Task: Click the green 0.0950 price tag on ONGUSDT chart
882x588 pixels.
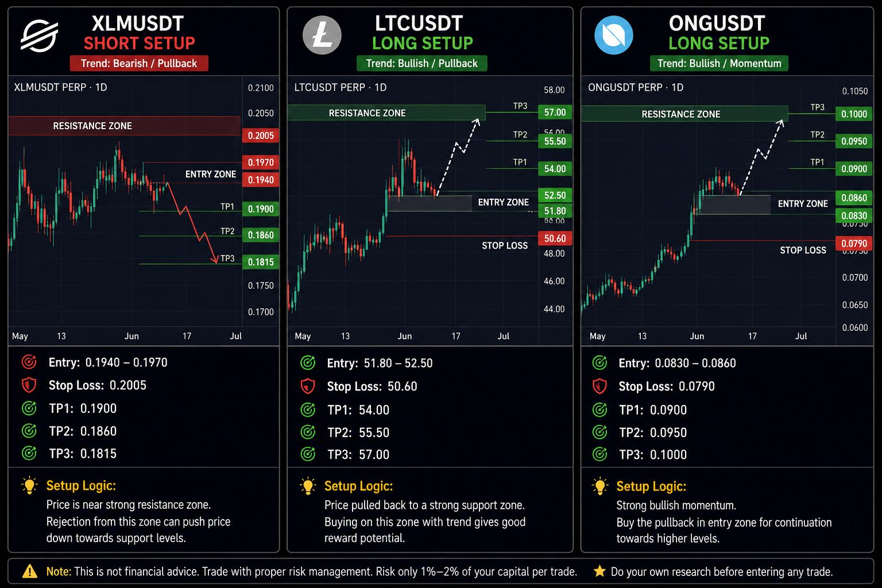Action: (x=854, y=141)
